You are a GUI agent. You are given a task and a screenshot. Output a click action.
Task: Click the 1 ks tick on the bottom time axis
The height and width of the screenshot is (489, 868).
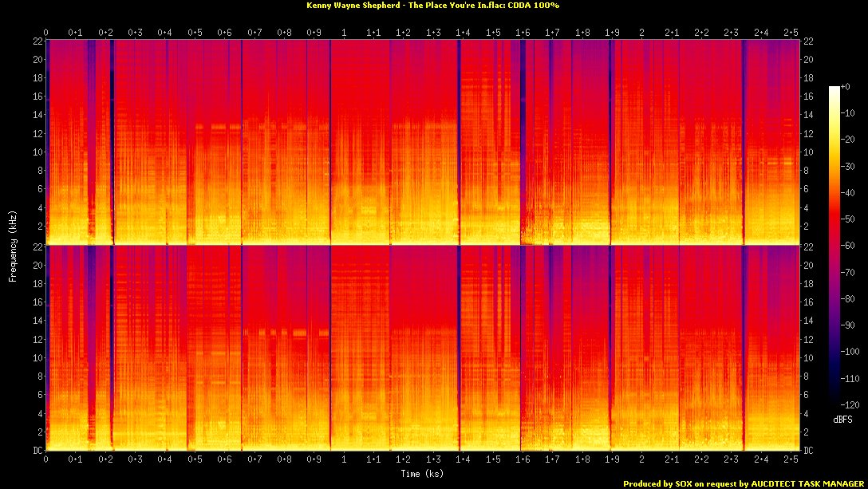click(x=344, y=460)
